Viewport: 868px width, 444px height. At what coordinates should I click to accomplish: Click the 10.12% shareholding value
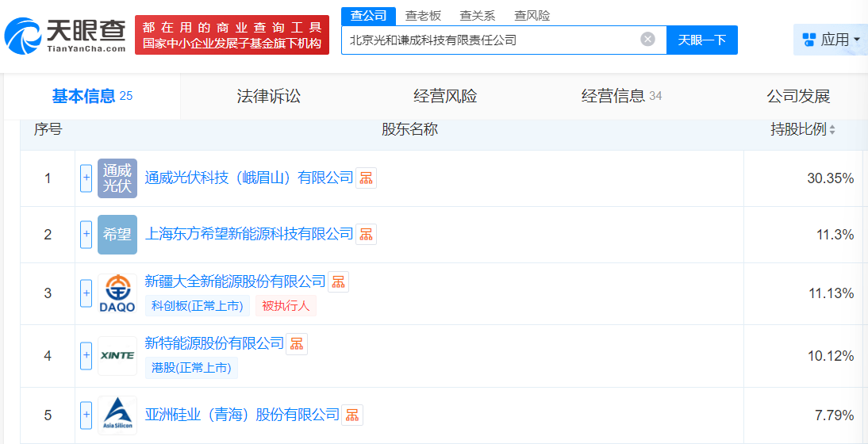click(831, 355)
